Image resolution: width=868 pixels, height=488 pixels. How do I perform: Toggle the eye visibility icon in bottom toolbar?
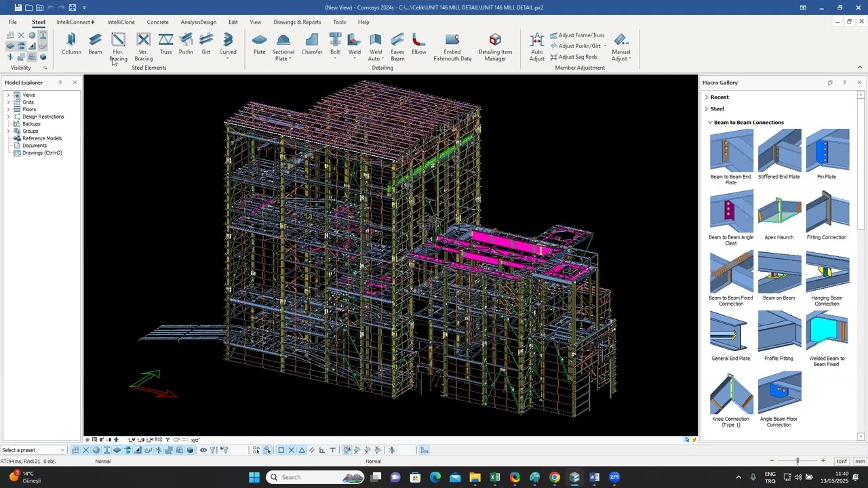point(203,450)
